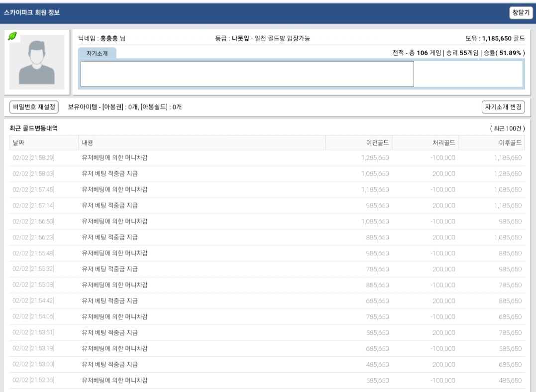
Task: Click 이후골드 value 485,650
Action: (510, 381)
